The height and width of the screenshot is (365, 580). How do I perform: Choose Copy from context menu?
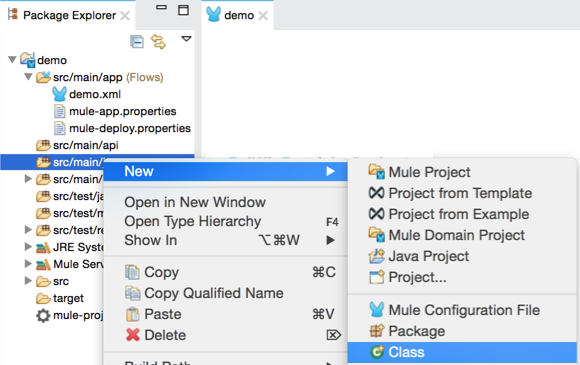pos(161,272)
